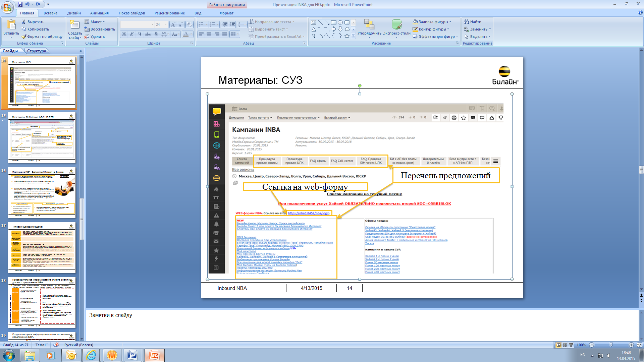Center-align the paragraph text

point(209,34)
